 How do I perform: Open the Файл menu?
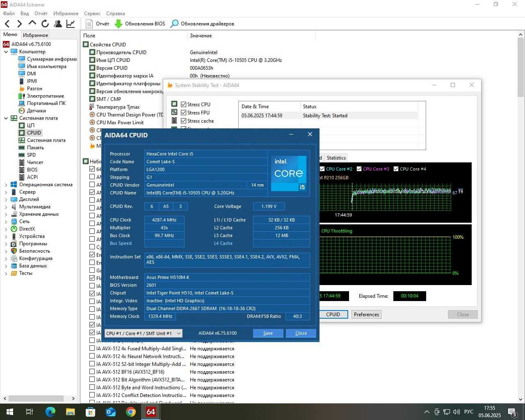coord(9,14)
